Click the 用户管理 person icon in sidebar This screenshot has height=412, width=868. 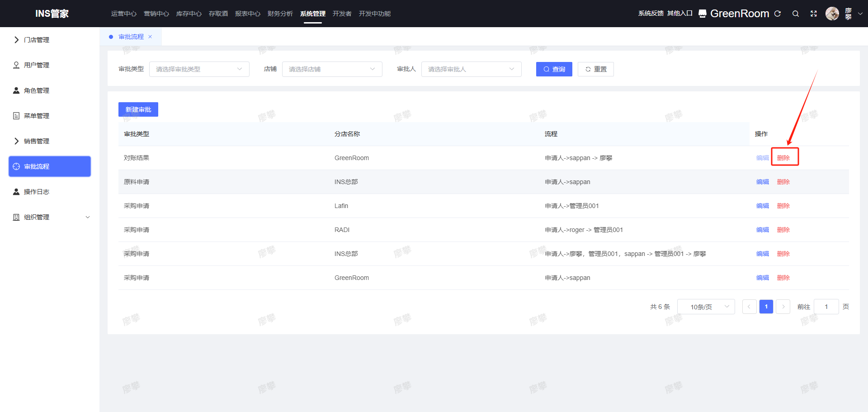point(16,65)
